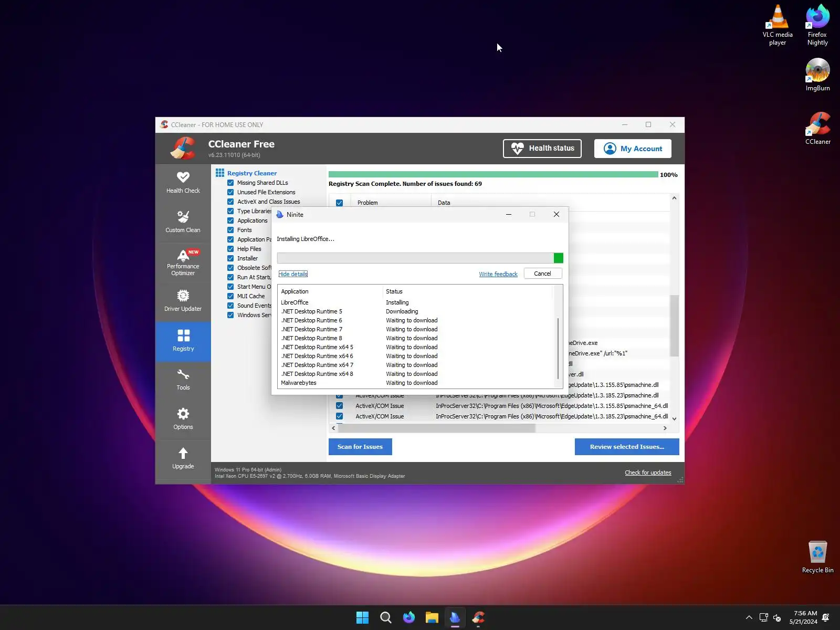
Task: Open Driver Updater section
Action: coord(183,301)
